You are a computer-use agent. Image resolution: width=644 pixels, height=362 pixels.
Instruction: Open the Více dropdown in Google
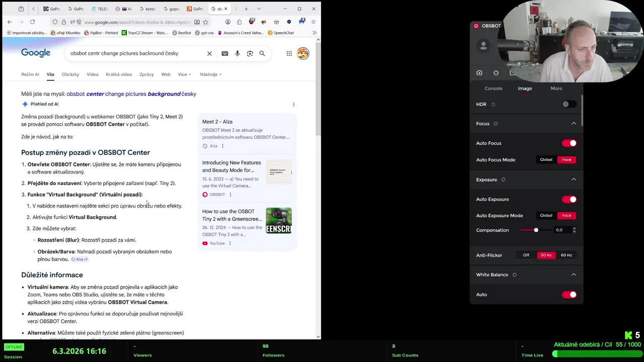[x=185, y=74]
